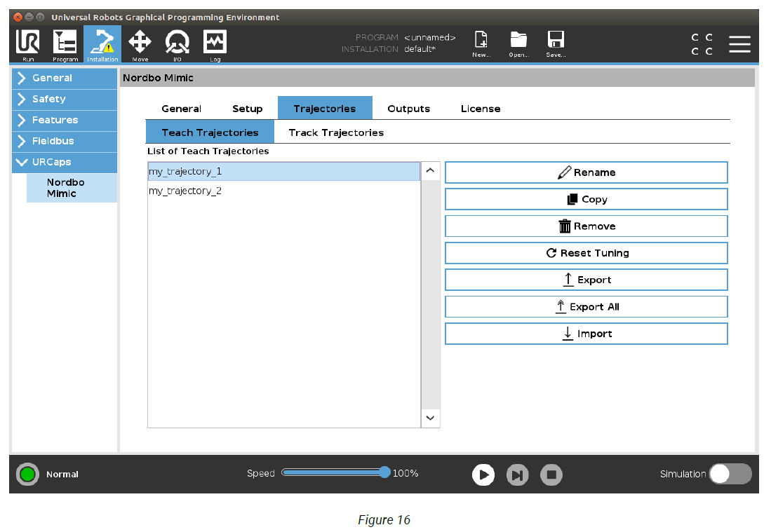Select the Installation toolbar icon
Screen dimensions: 771x532
click(102, 45)
